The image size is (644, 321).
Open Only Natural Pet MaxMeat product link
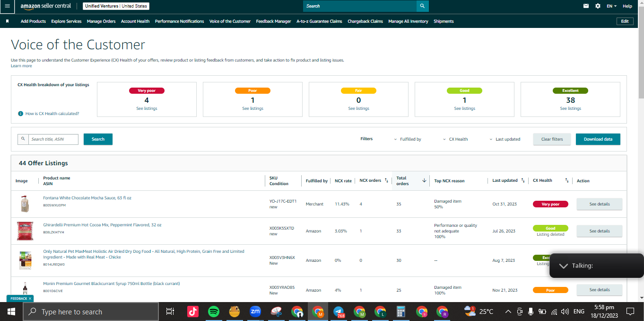point(144,254)
